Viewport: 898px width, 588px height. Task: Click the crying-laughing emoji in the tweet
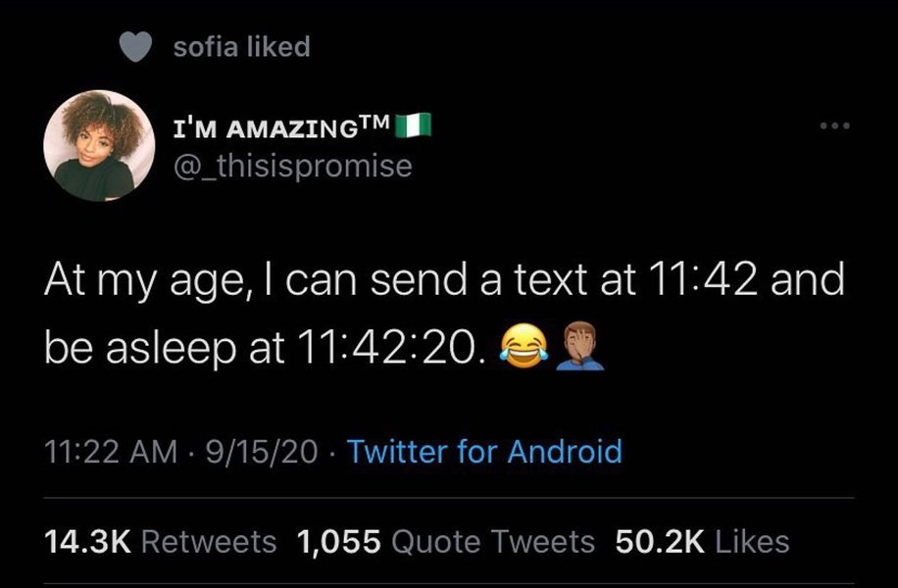click(x=523, y=345)
